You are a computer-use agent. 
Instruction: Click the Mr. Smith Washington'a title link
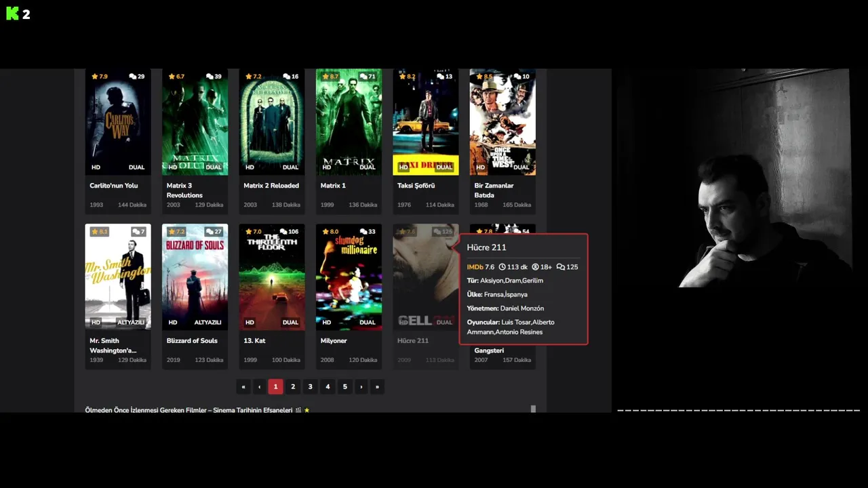pyautogui.click(x=113, y=346)
